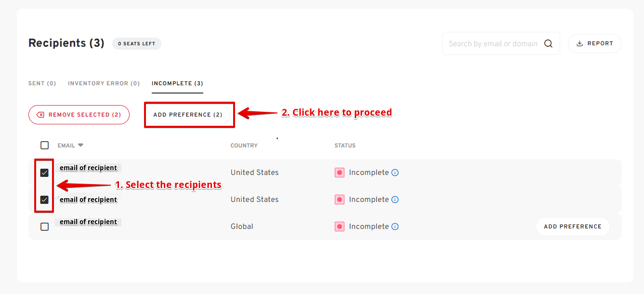The image size is (644, 294).
Task: Check the Global recipient checkbox
Action: point(45,227)
